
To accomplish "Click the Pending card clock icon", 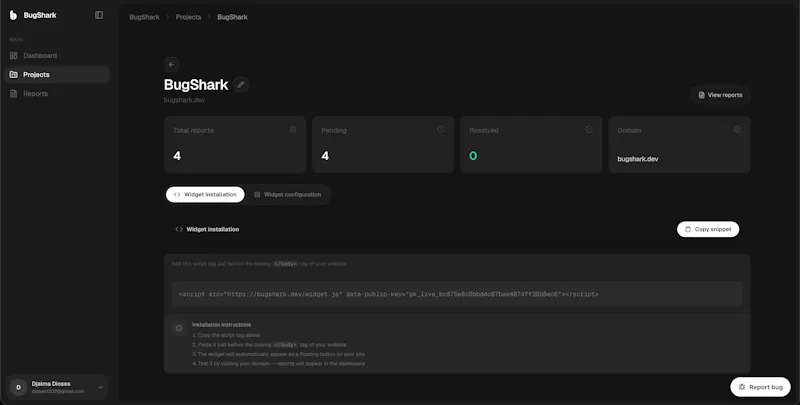I will pyautogui.click(x=441, y=130).
